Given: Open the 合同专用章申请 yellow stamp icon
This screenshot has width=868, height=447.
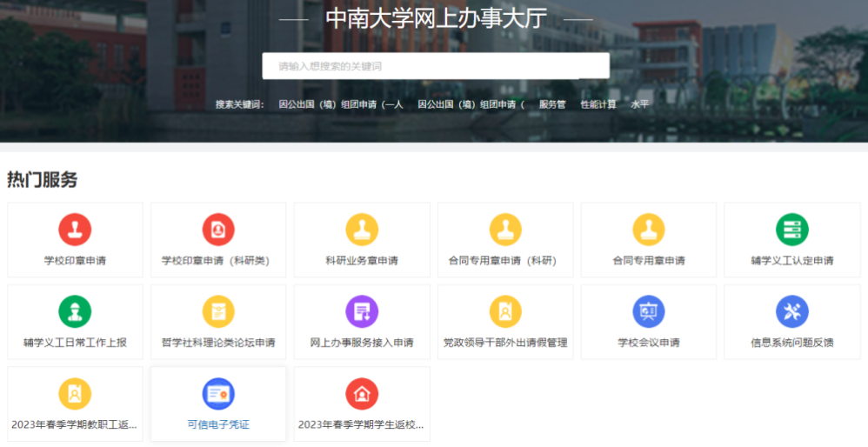Looking at the screenshot, I should (x=649, y=230).
